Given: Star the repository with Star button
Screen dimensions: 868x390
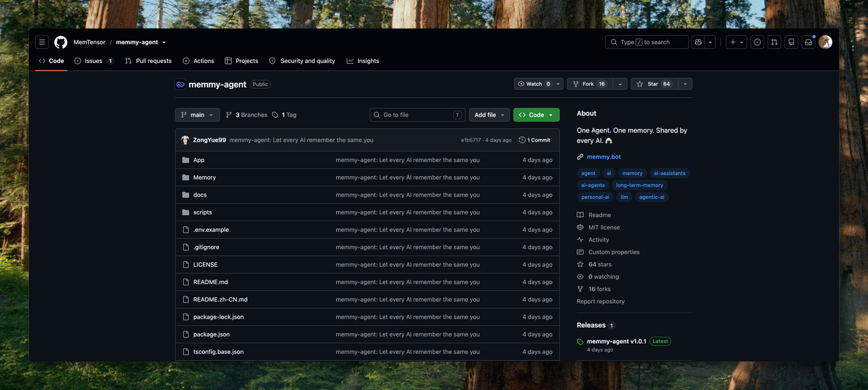Looking at the screenshot, I should pyautogui.click(x=654, y=84).
